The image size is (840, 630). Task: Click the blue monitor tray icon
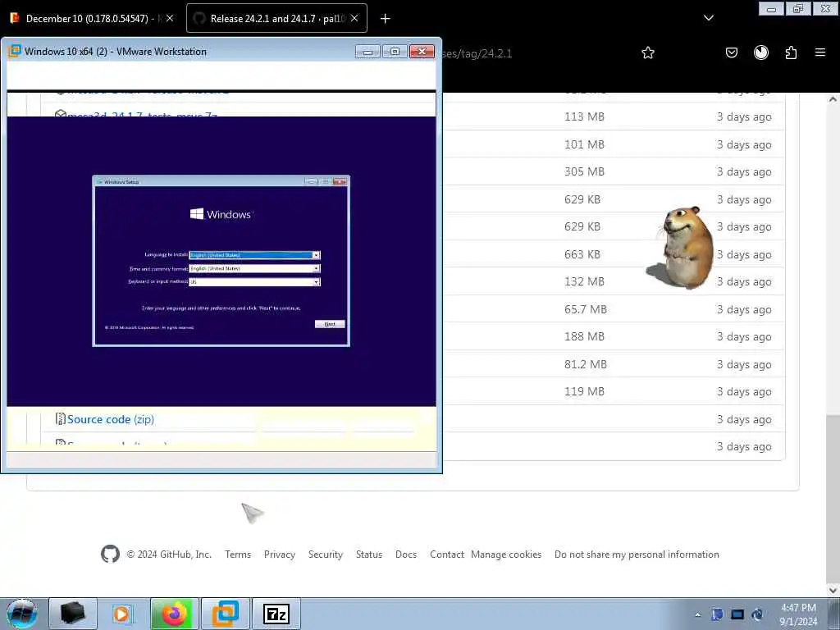737,614
